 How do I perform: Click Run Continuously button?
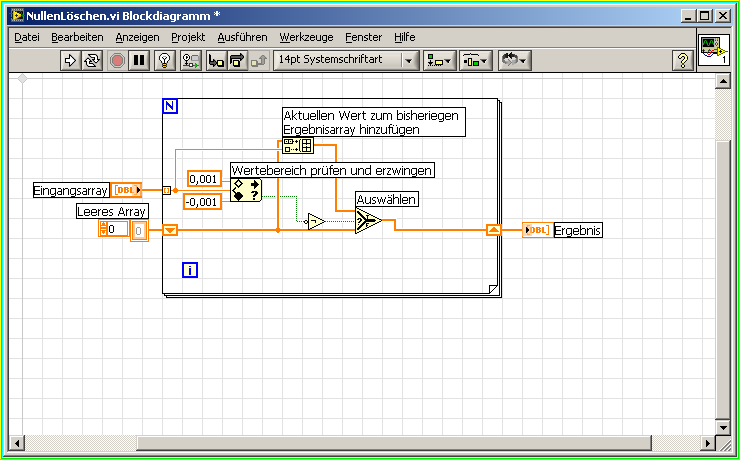click(x=91, y=60)
